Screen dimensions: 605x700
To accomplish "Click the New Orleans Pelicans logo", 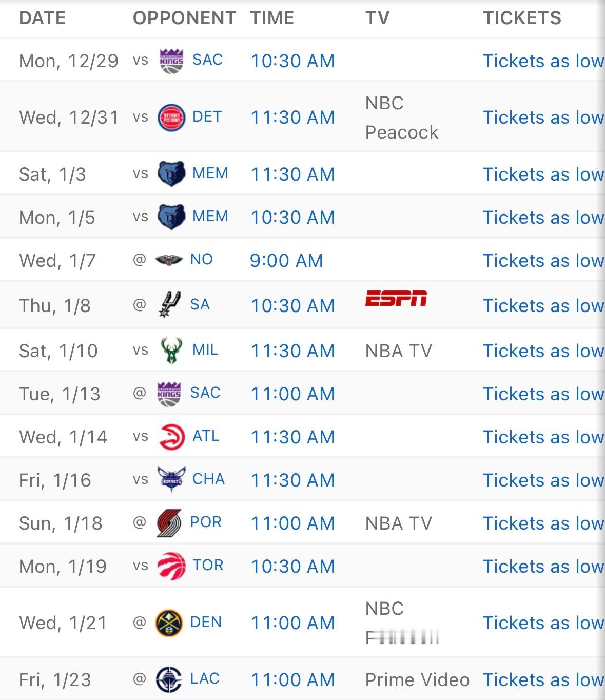I will [169, 260].
